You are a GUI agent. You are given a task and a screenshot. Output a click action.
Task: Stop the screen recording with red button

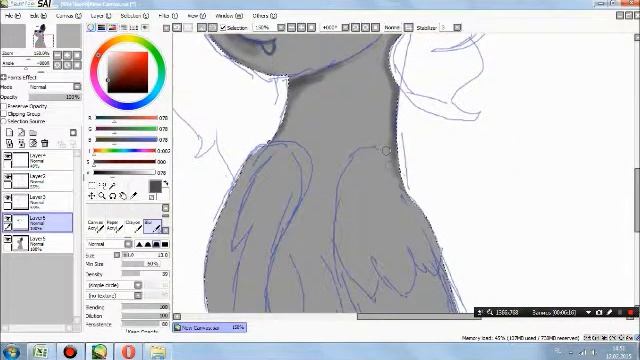point(631,313)
